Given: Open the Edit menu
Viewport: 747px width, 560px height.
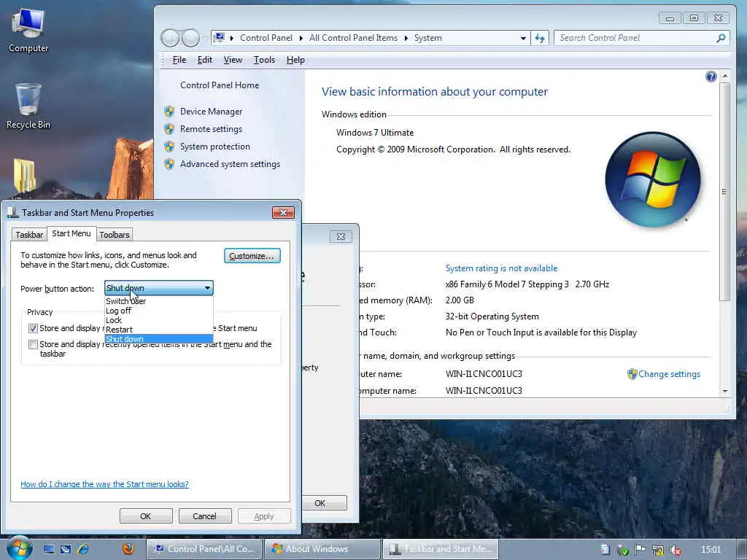Looking at the screenshot, I should (x=205, y=60).
